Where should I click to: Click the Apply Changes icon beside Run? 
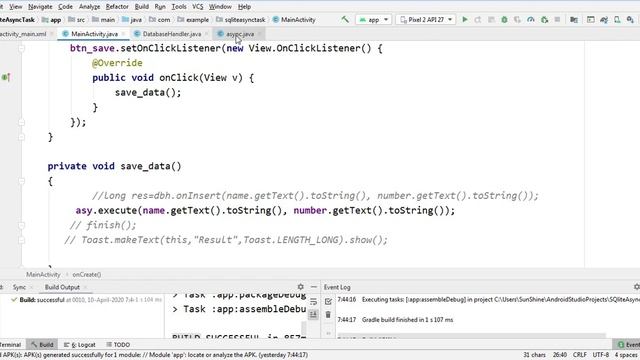pyautogui.click(x=478, y=19)
